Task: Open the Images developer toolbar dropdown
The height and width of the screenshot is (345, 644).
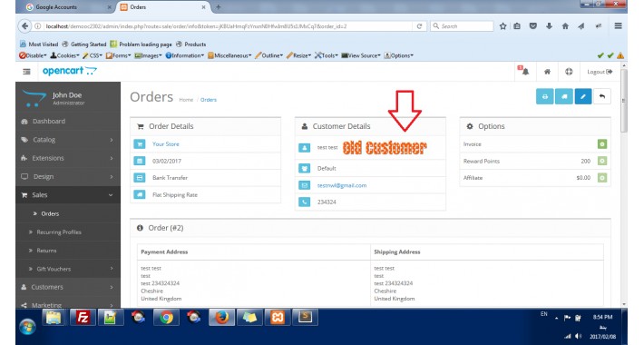Action: (148, 55)
